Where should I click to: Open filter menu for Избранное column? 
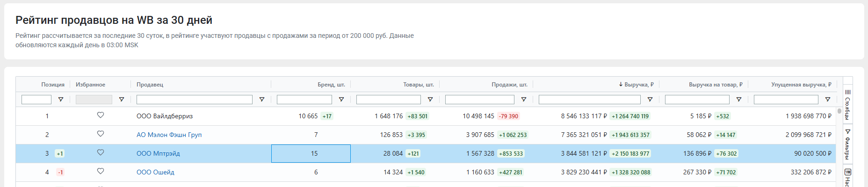121,100
